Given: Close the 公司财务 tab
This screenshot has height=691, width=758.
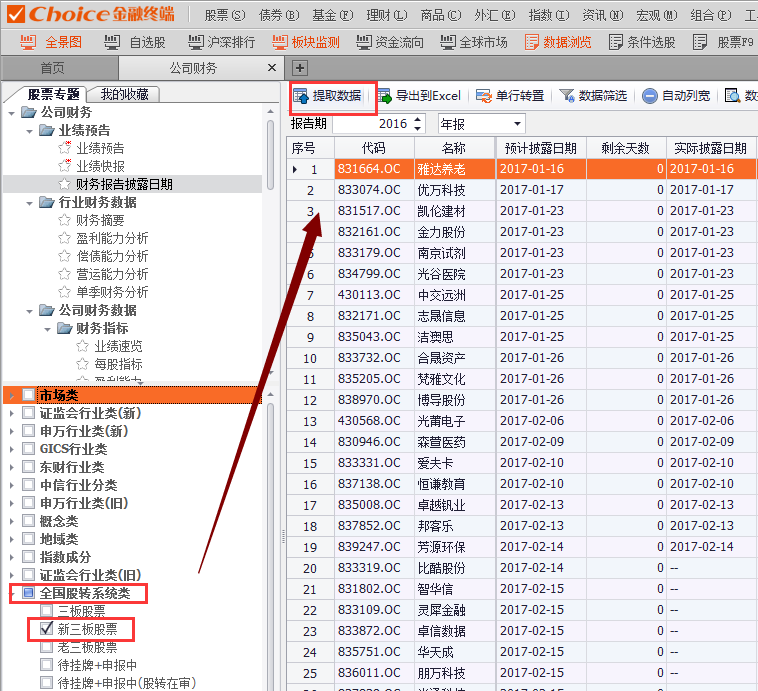Looking at the screenshot, I should pos(272,68).
